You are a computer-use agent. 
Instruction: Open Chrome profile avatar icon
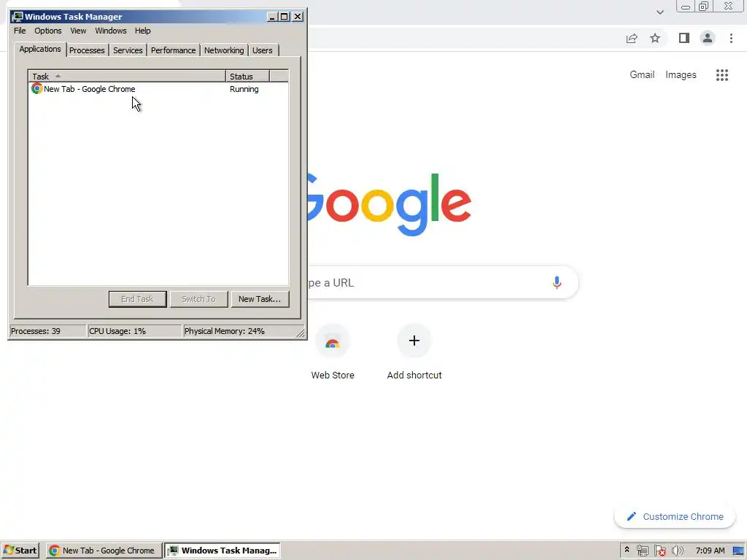(x=708, y=38)
